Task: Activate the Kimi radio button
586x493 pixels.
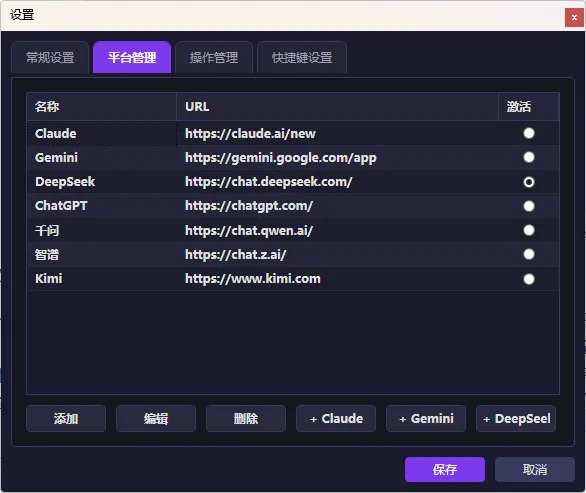Action: coord(529,279)
